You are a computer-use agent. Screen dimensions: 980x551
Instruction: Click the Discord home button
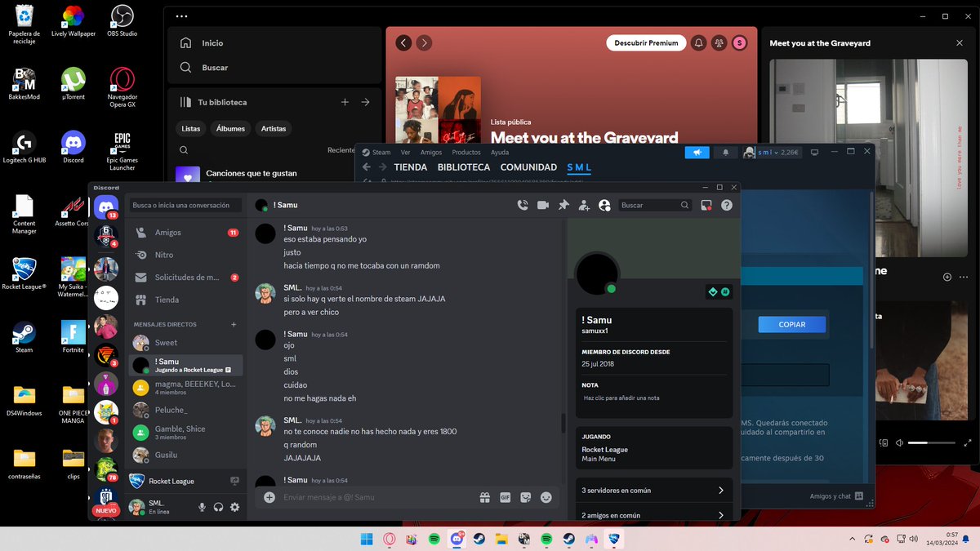click(x=106, y=208)
